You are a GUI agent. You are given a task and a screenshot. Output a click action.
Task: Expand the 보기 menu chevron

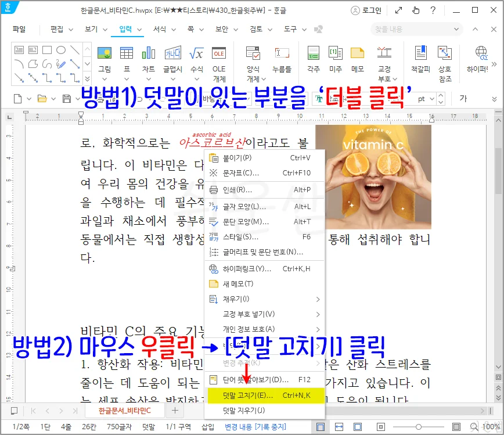pos(105,30)
